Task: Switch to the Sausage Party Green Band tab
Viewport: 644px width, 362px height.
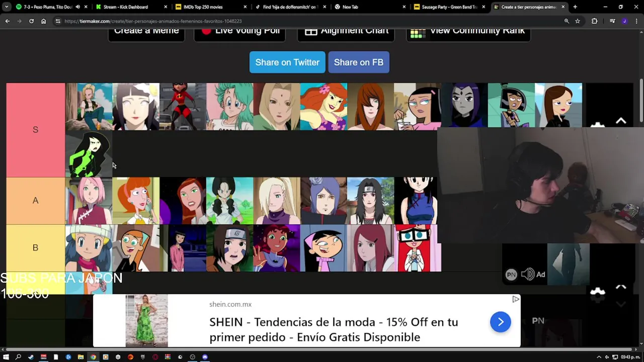Action: coord(450,7)
